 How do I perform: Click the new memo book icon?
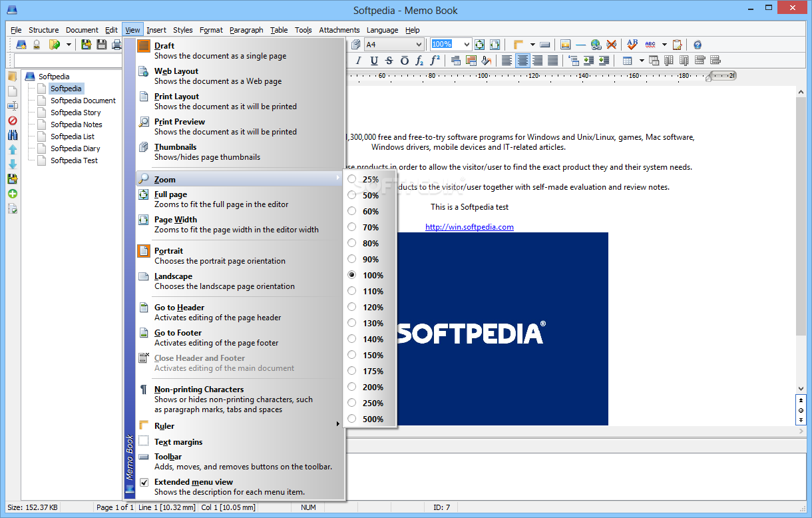(21, 45)
